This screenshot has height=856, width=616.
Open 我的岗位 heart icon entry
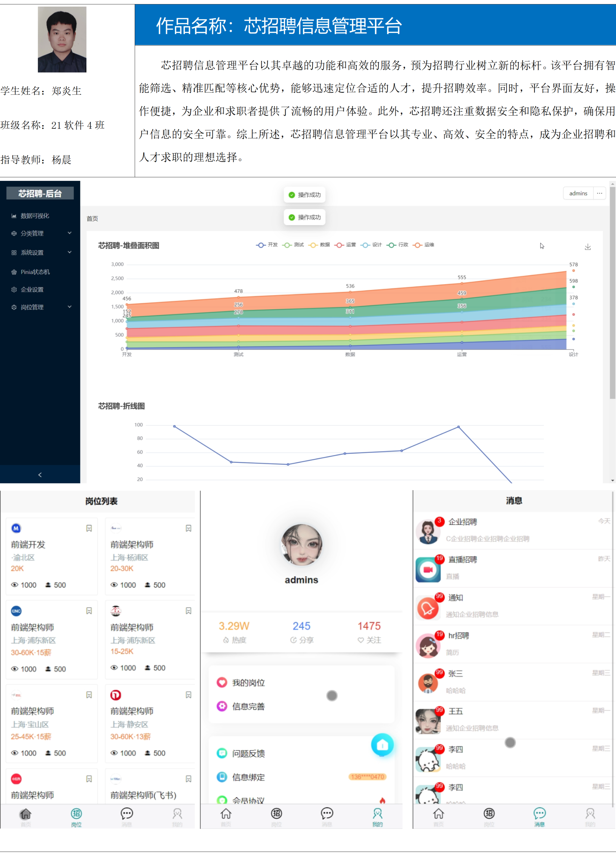click(222, 682)
